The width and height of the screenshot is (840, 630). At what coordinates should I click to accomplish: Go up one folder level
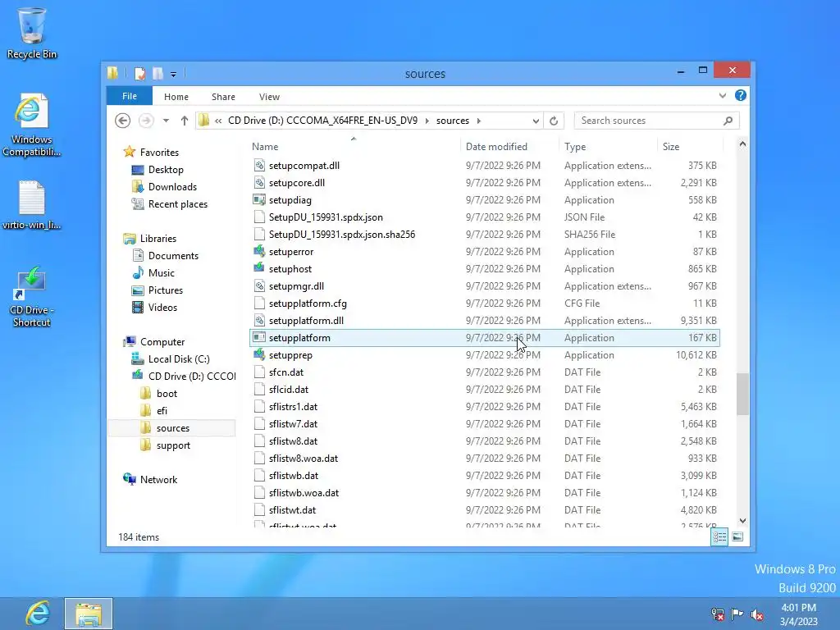point(185,121)
